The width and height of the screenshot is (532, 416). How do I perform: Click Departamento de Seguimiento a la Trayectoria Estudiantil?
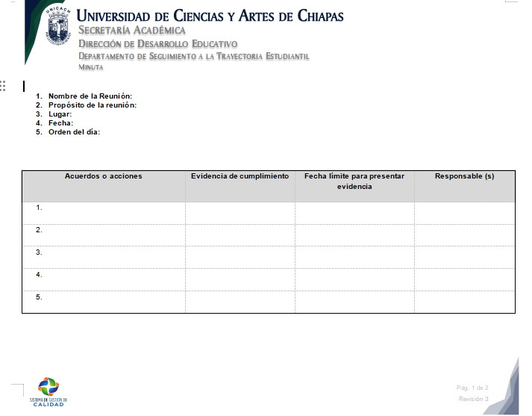(x=194, y=56)
